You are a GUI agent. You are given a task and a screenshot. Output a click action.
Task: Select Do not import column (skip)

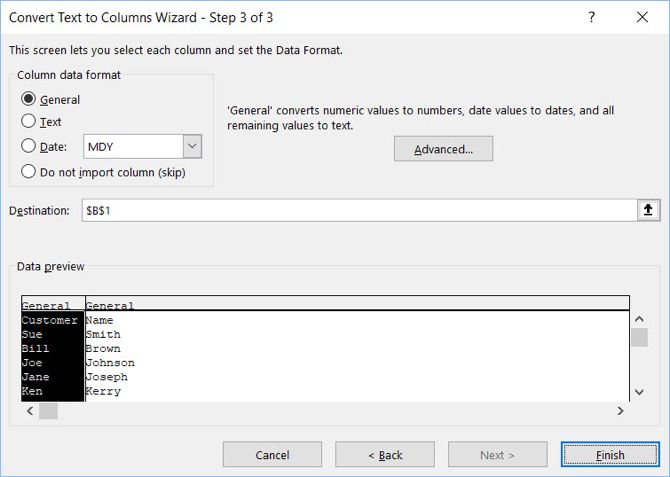click(29, 171)
